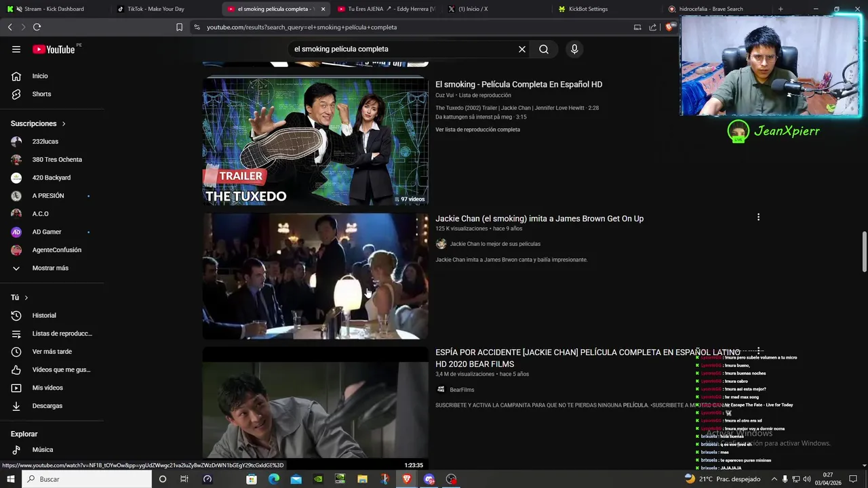Open BearFilms channel name
Viewport: 868px width, 488px height.
[x=462, y=390]
